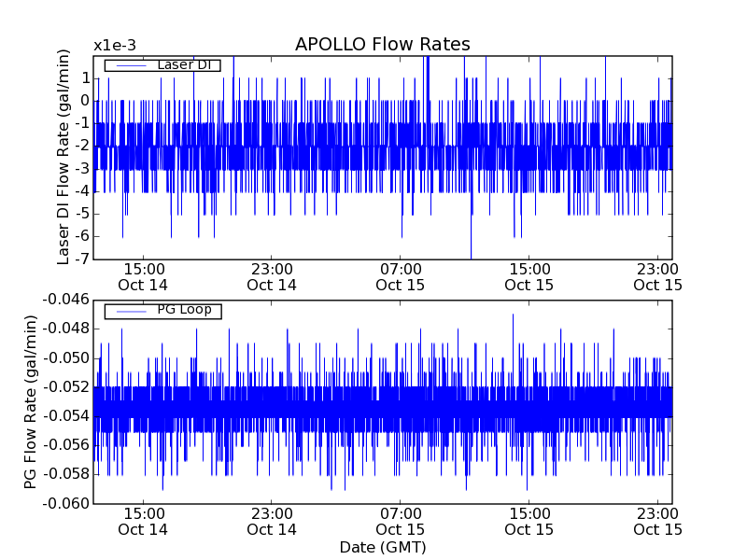Click the blue line sample in Laser DI legend
The width and height of the screenshot is (747, 560).
pos(131,65)
